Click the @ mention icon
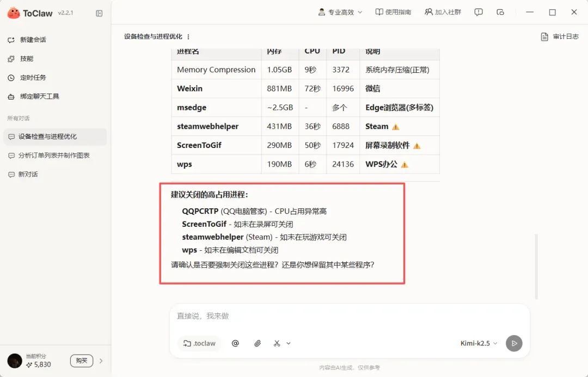The height and width of the screenshot is (377, 588). coord(235,343)
